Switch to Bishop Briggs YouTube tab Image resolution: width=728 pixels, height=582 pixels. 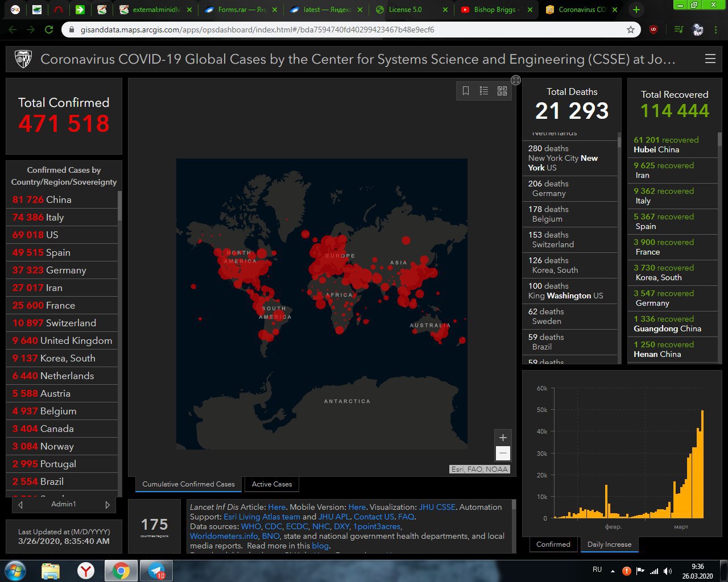coord(496,10)
